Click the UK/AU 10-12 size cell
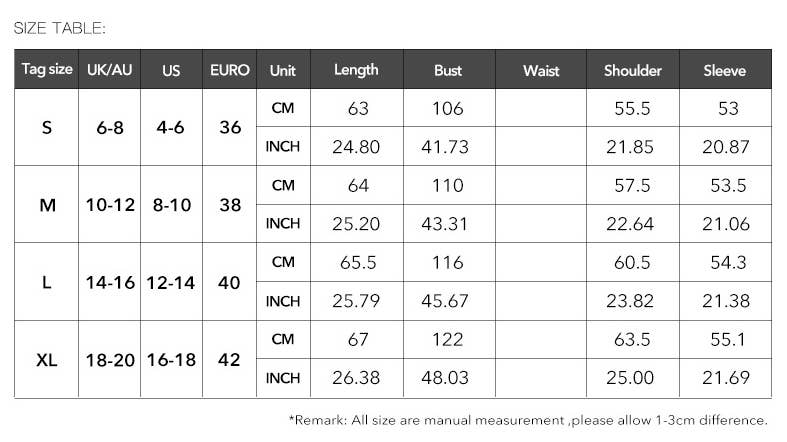Screen dimensions: 787x442 [109, 205]
